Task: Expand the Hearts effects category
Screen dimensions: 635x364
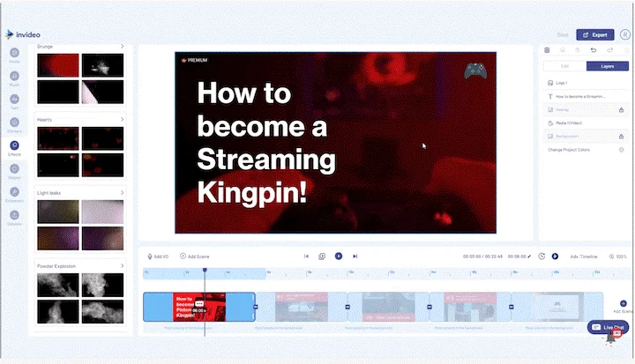Action: point(122,120)
